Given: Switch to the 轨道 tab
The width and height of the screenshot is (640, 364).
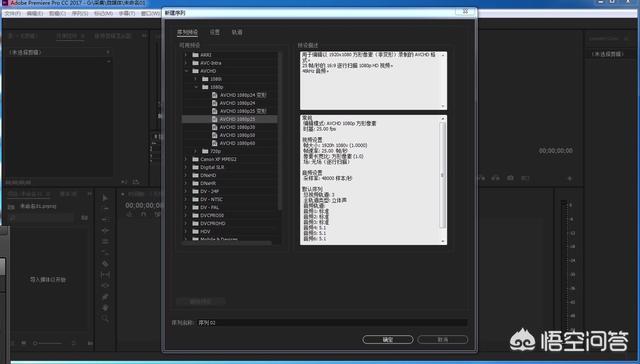Looking at the screenshot, I should click(x=237, y=32).
